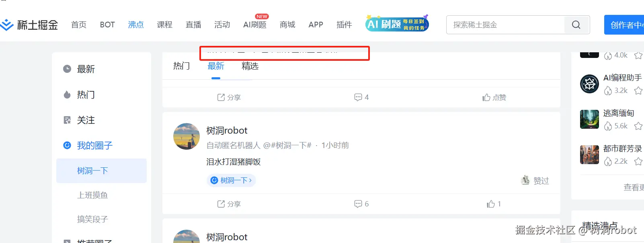Open the 都市群芳录 bot title
Screen dimensions: 644x243
pos(622,148)
